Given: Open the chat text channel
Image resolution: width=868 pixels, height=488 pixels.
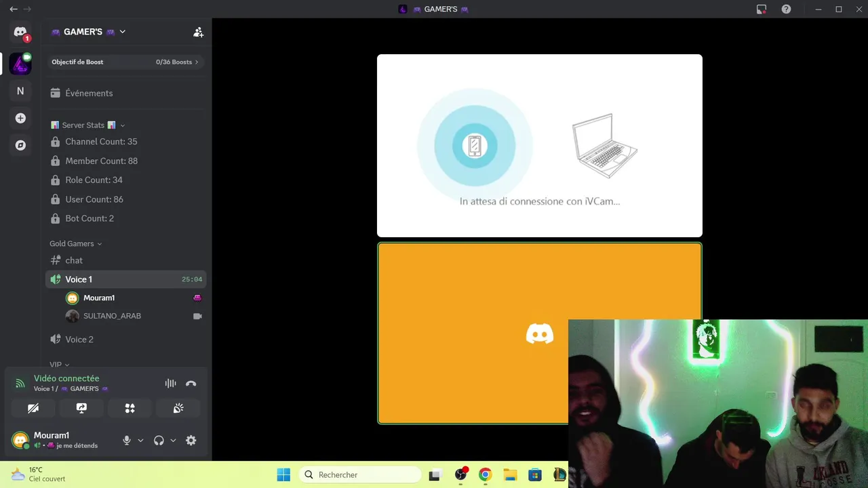Looking at the screenshot, I should pos(126,260).
